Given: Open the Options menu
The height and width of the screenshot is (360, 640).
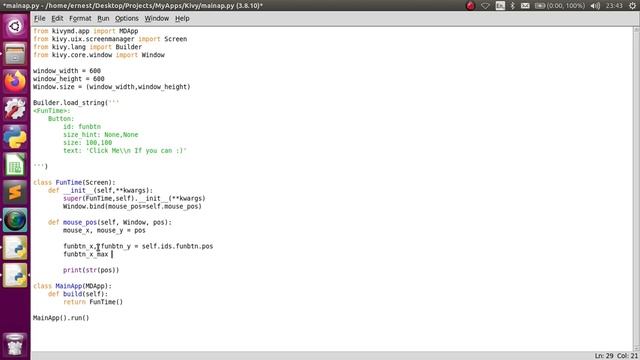Looking at the screenshot, I should tap(127, 18).
